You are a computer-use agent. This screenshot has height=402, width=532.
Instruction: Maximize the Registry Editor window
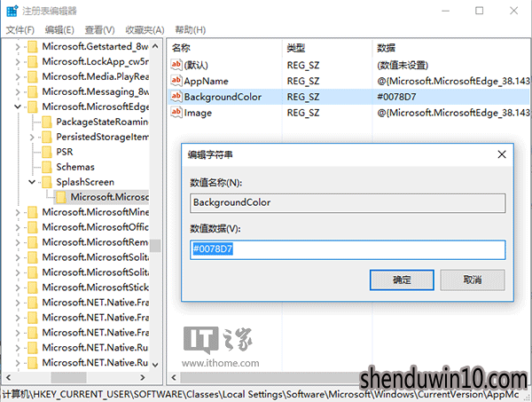click(x=479, y=11)
